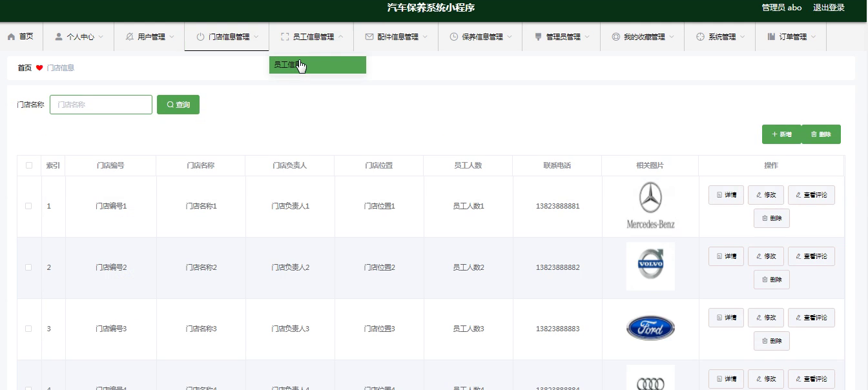Click the envelope icon beside 配件信息管理
Screen dimensions: 868x390
(x=369, y=37)
